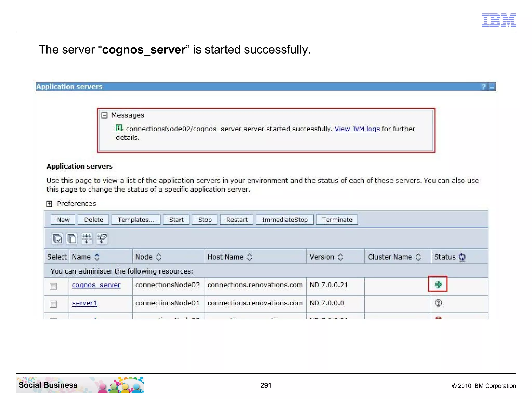
Task: Tick the checkbox for server1
Action: (x=53, y=304)
